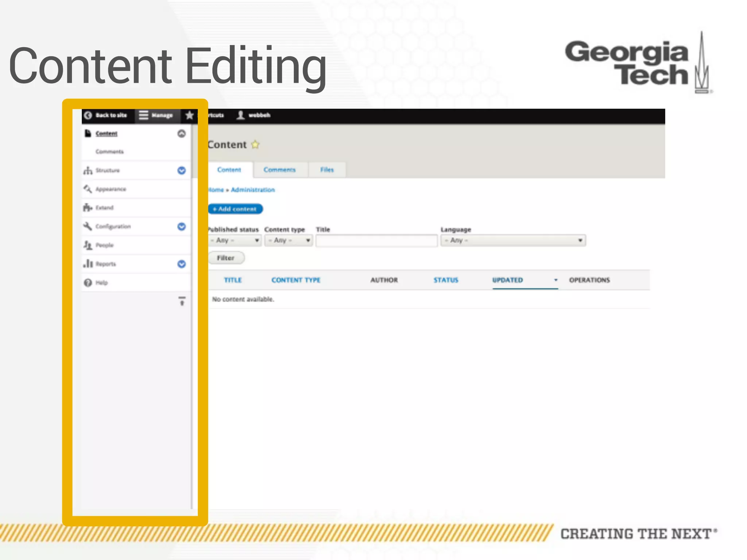Sort table by Content Type column
The height and width of the screenshot is (560, 747).
pyautogui.click(x=296, y=280)
